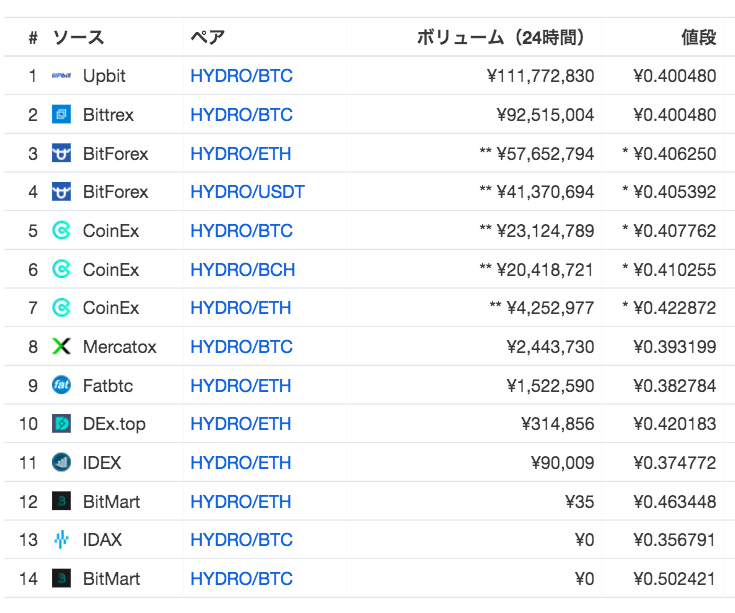
Task: Click the Upbit exchange logo icon
Action: [61, 75]
